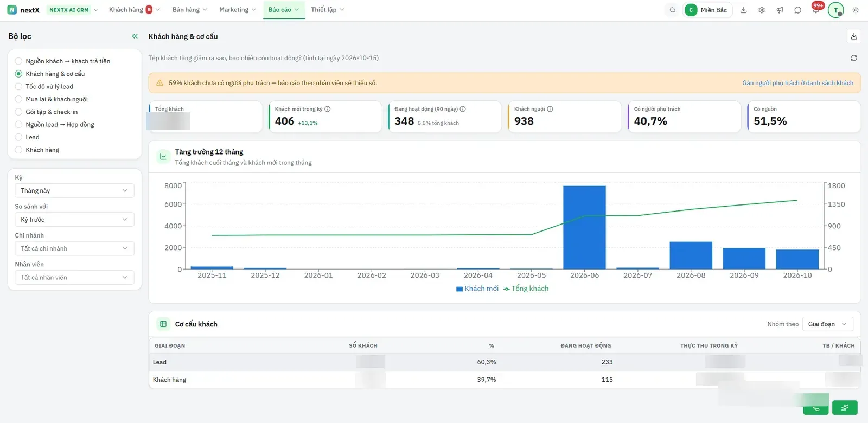This screenshot has width=868, height=423.
Task: Select Nguồn khách → khách trả tiền report
Action: point(63,61)
